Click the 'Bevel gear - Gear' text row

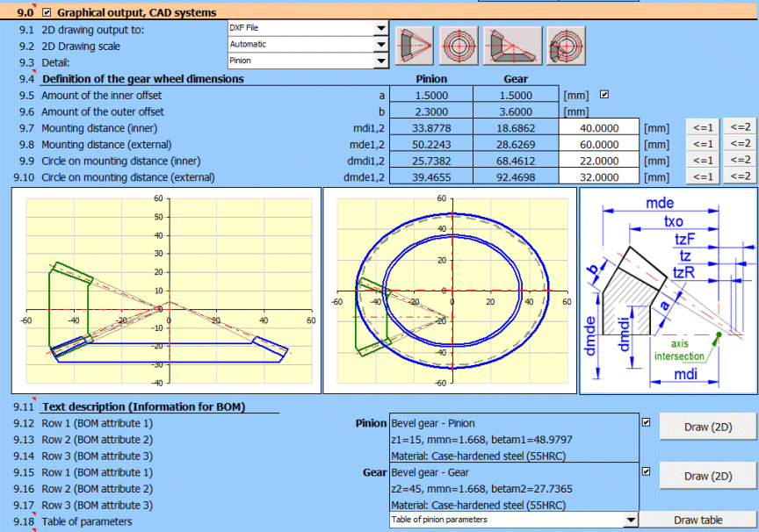coord(514,472)
